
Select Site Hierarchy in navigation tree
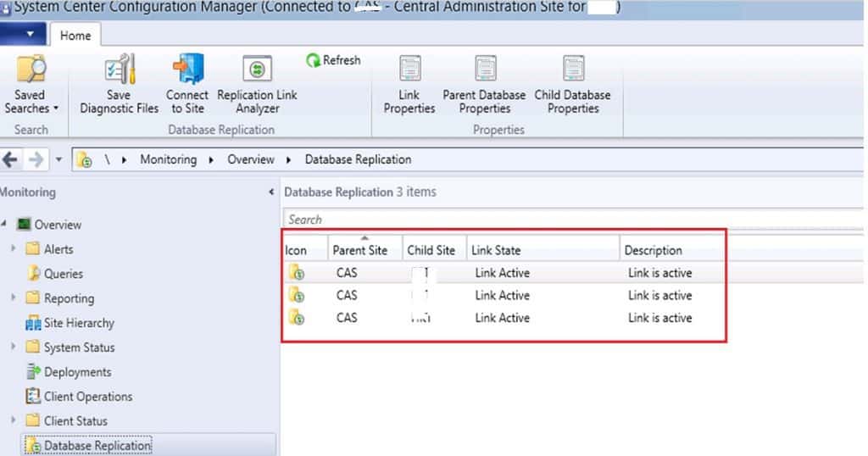point(78,323)
